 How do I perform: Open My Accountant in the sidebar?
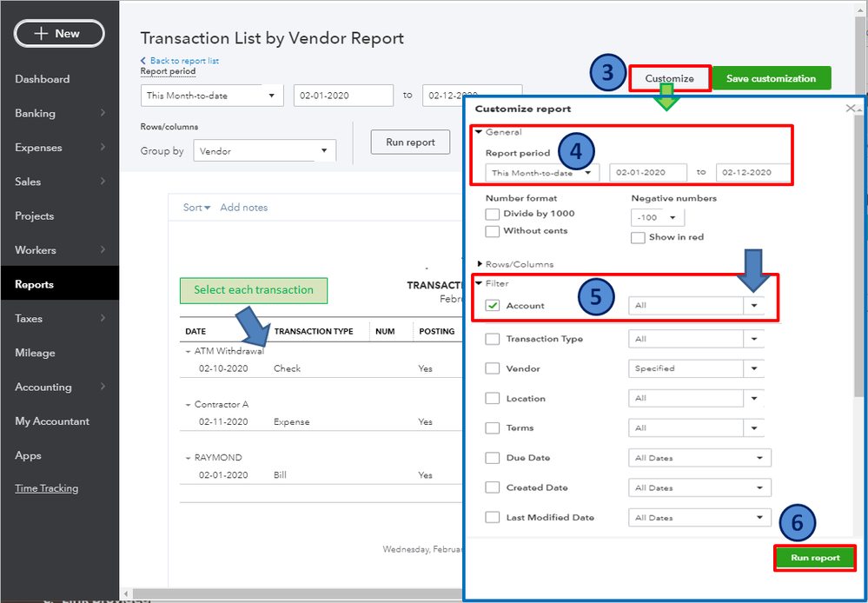(52, 421)
